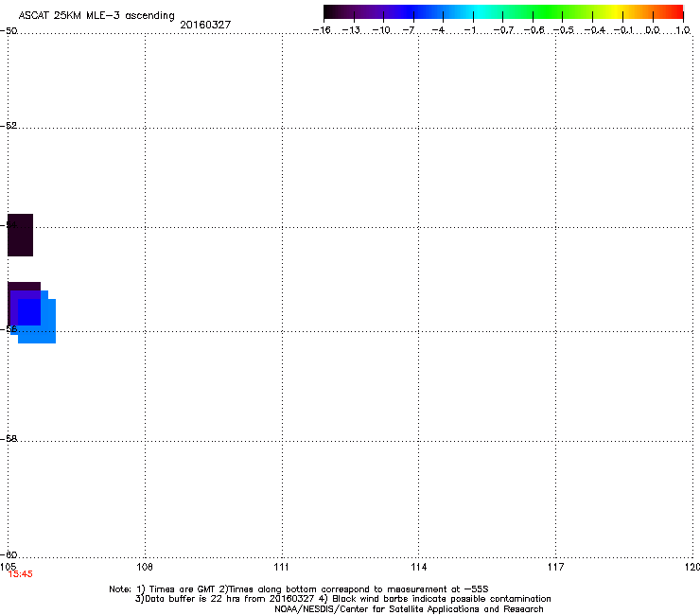Viewport: 700px width, 615px height.
Task: Click the latitude label -58
Action: click(x=9, y=439)
